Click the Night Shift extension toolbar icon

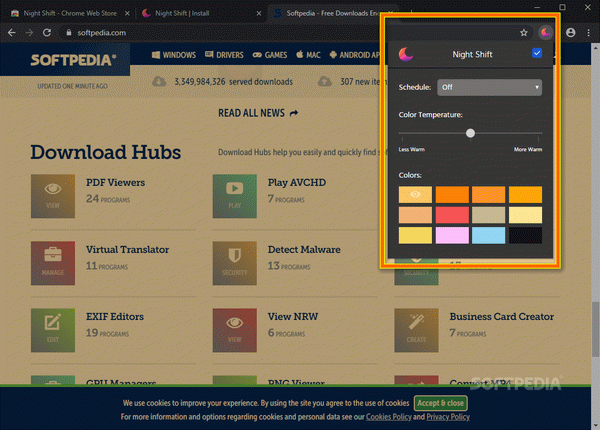tap(545, 33)
